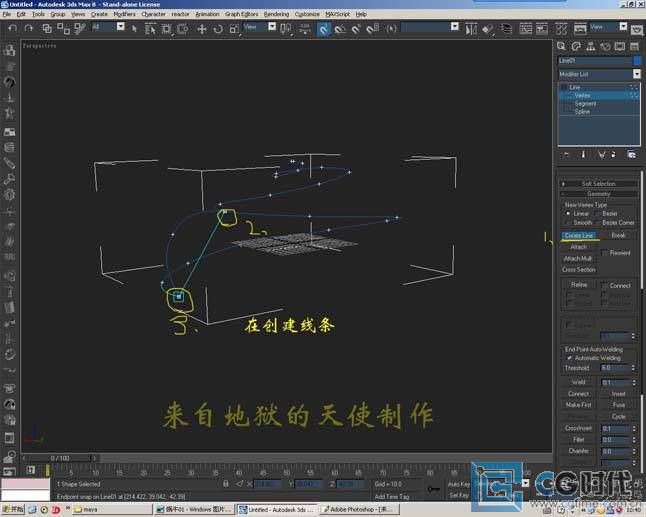
Task: Click the Make First button
Action: [x=578, y=405]
